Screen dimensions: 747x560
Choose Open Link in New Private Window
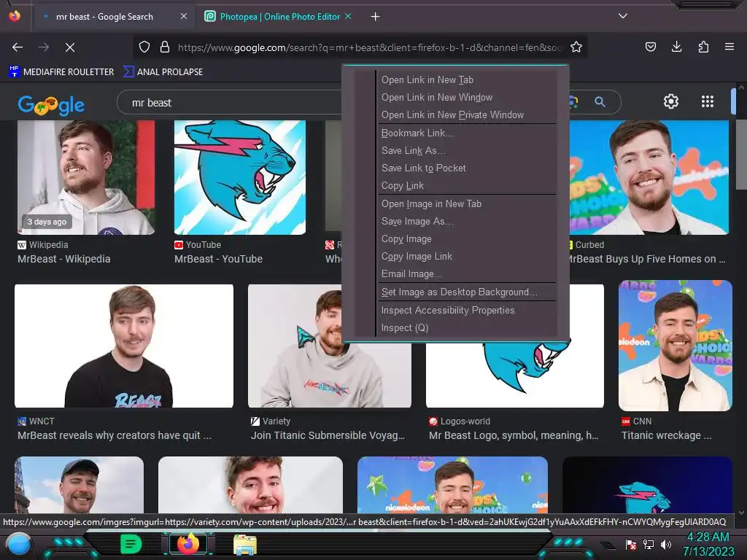pos(452,114)
